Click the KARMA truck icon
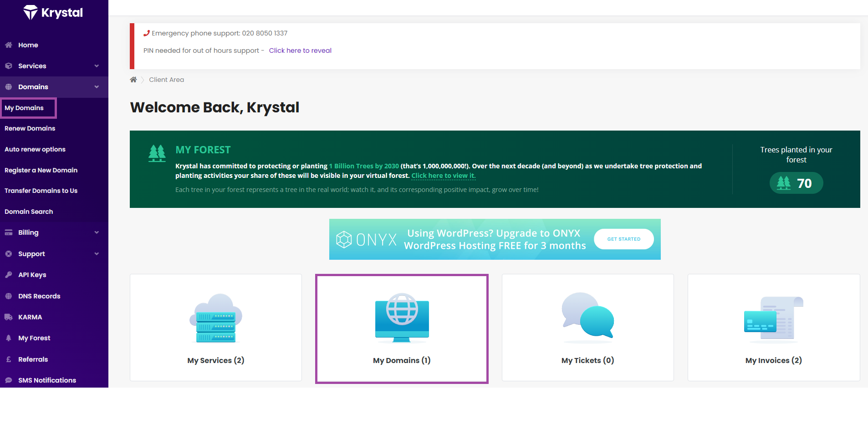Screen dimensions: 868x444 pyautogui.click(x=8, y=317)
